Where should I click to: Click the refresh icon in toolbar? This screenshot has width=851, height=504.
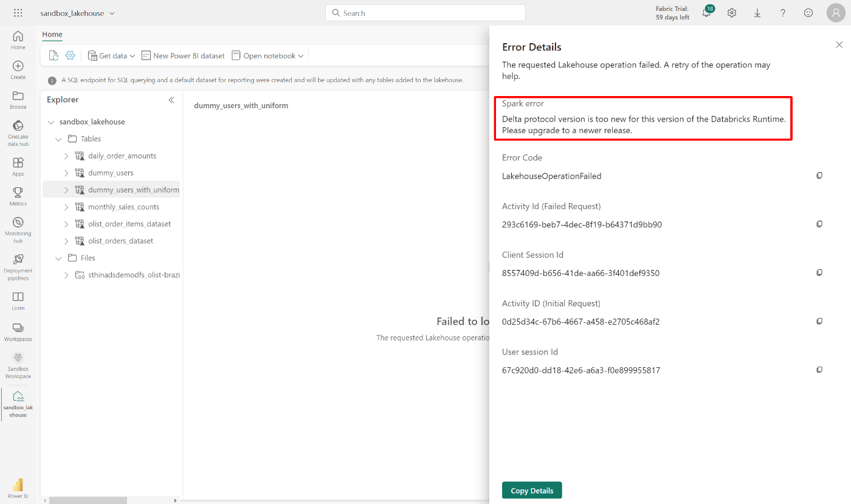point(53,55)
